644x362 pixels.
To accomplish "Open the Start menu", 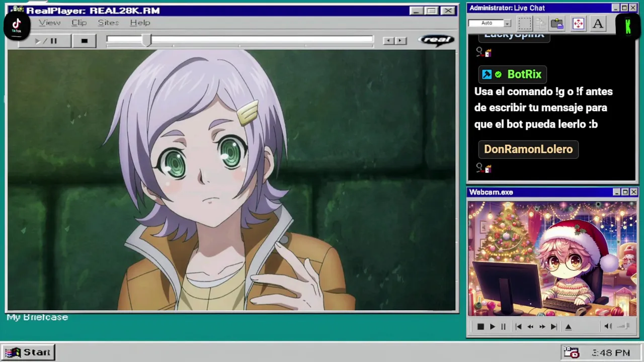I will pos(28,352).
